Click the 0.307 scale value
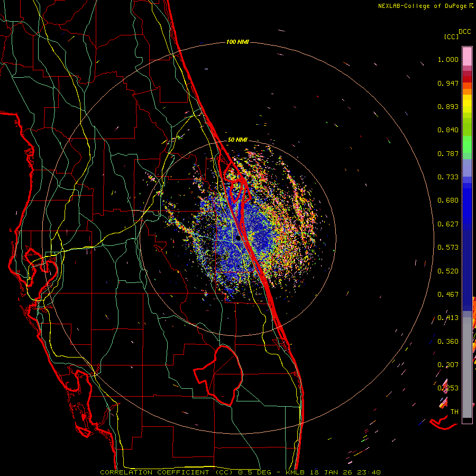The image size is (476, 476). (x=448, y=365)
